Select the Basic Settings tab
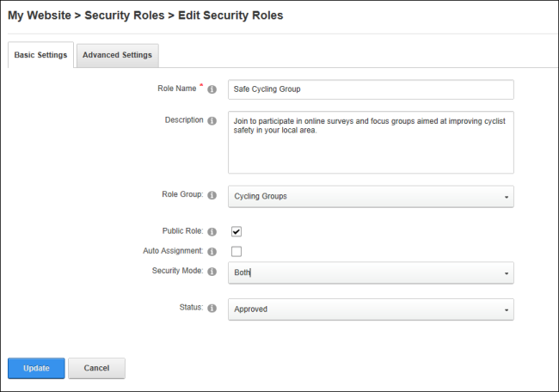Viewport: 559px width, 392px height. coord(40,55)
